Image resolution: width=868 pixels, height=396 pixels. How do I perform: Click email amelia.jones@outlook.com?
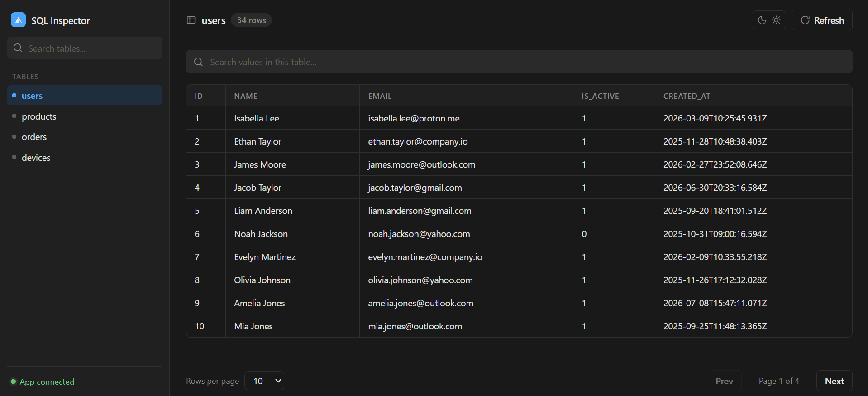pyautogui.click(x=420, y=303)
